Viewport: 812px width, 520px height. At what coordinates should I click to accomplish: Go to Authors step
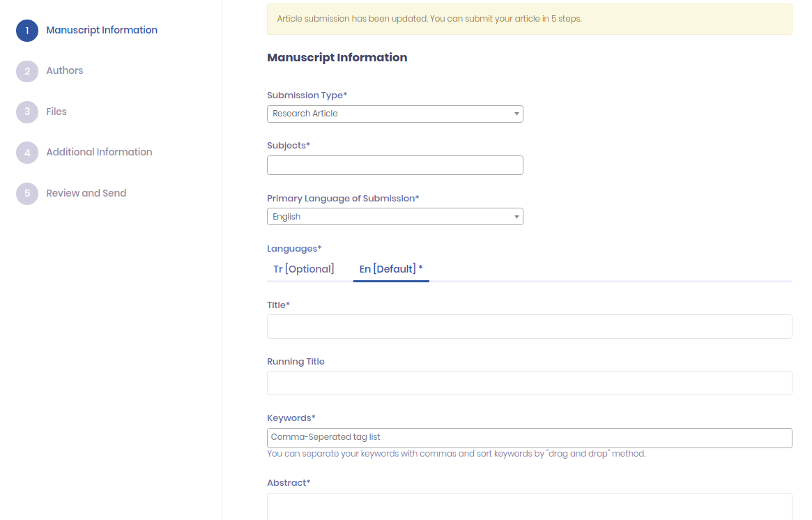tap(65, 70)
